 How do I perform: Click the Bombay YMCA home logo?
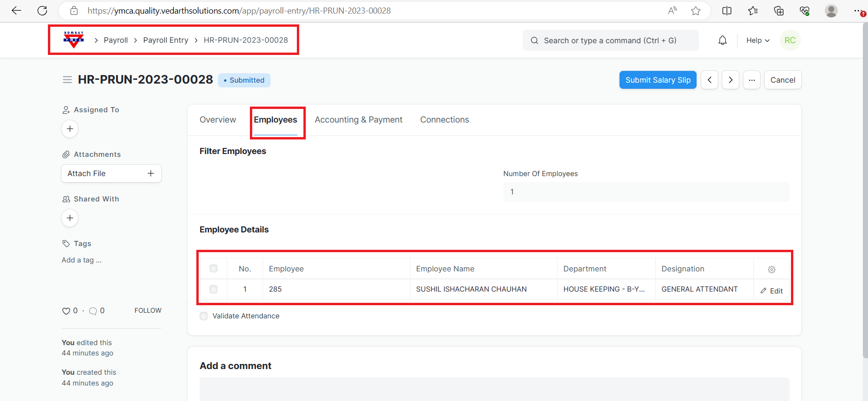coord(74,40)
